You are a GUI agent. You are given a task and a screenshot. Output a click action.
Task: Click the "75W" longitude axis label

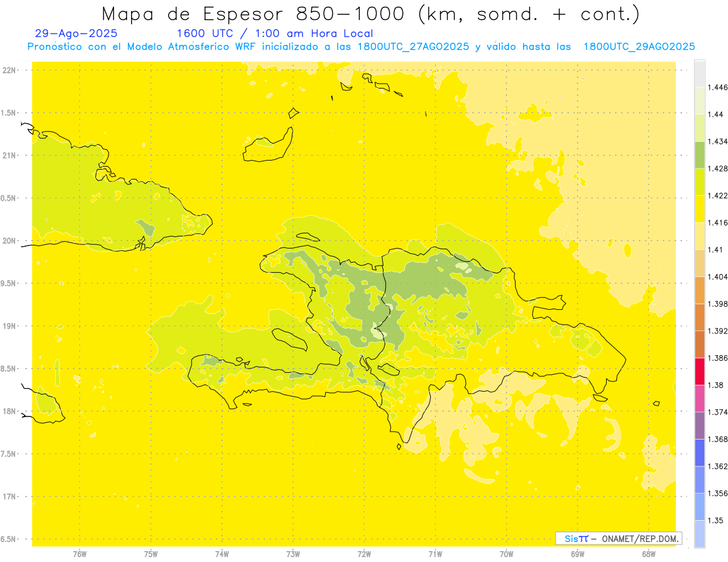click(x=151, y=554)
